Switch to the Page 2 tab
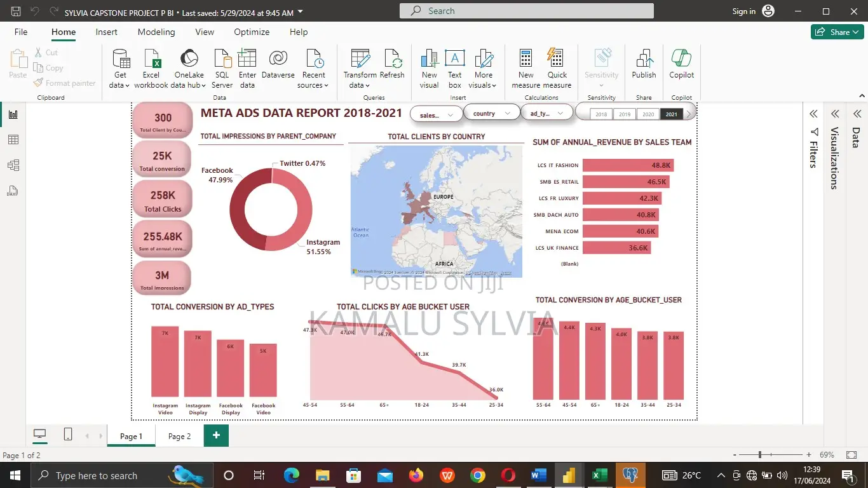Viewport: 868px width, 488px height. 179,437
